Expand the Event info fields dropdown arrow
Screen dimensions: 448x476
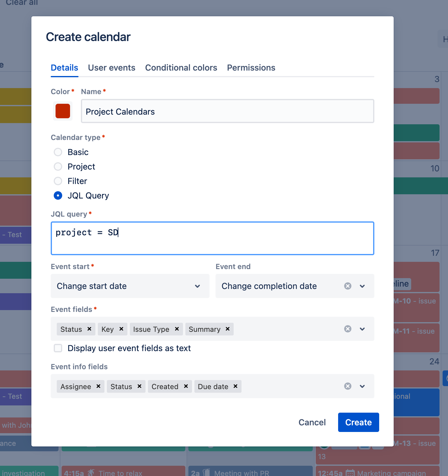tap(362, 386)
